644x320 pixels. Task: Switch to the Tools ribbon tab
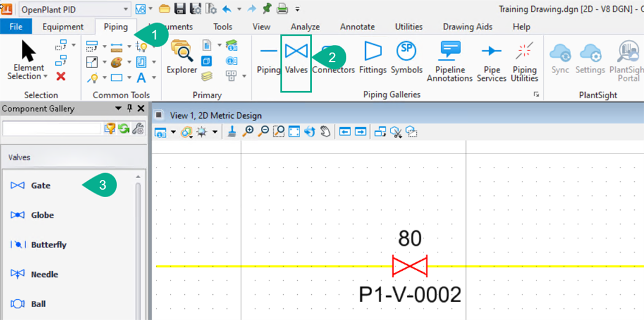pyautogui.click(x=223, y=26)
